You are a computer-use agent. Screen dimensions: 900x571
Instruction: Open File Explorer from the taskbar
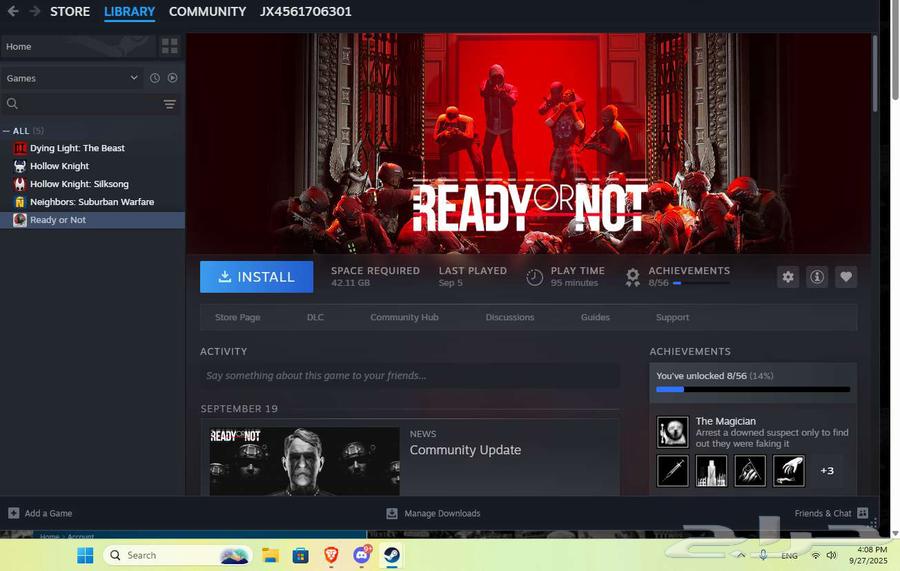tap(270, 555)
